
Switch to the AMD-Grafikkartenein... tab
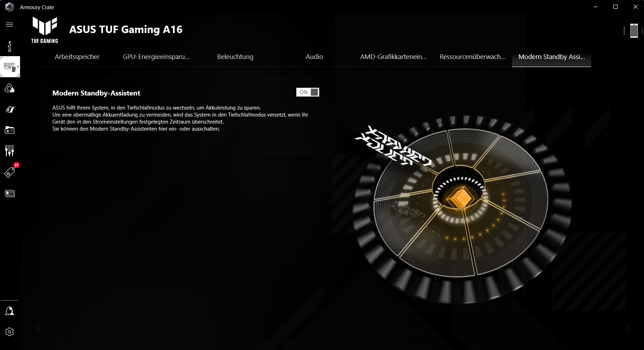coord(393,57)
